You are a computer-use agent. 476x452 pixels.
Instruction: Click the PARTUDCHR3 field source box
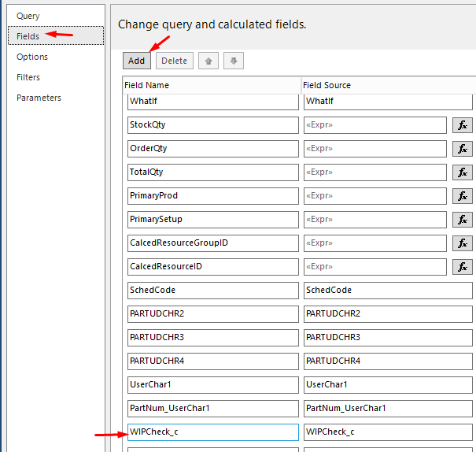pyautogui.click(x=388, y=338)
